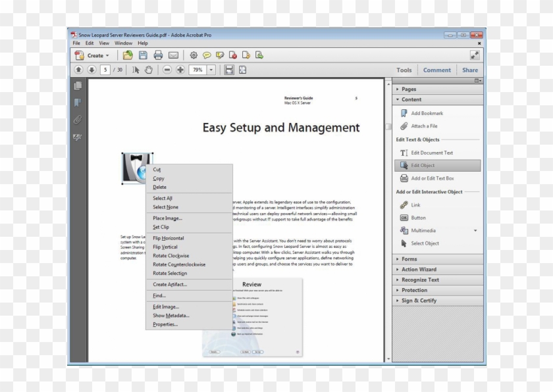The image size is (553, 392).
Task: Select Add or Edit Text Box
Action: click(x=427, y=178)
